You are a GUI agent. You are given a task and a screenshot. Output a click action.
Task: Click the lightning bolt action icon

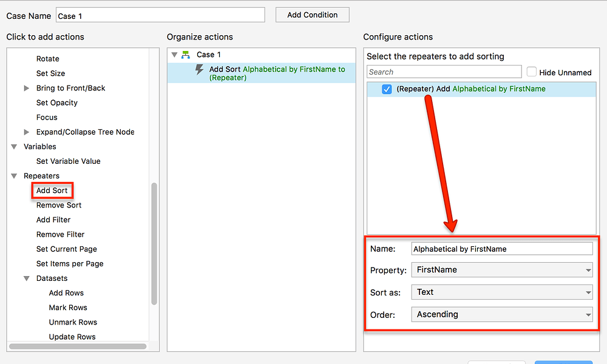pos(199,70)
